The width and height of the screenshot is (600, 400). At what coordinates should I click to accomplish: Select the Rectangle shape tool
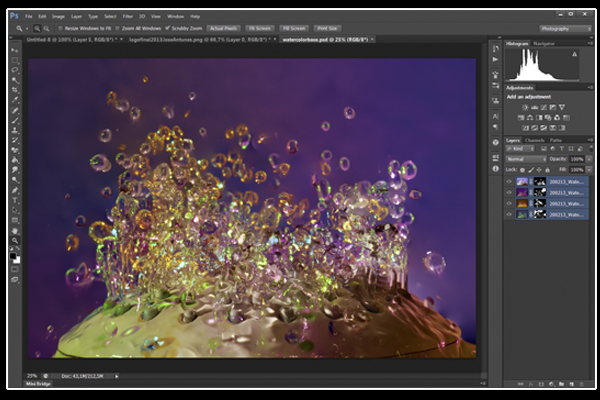coord(15,220)
